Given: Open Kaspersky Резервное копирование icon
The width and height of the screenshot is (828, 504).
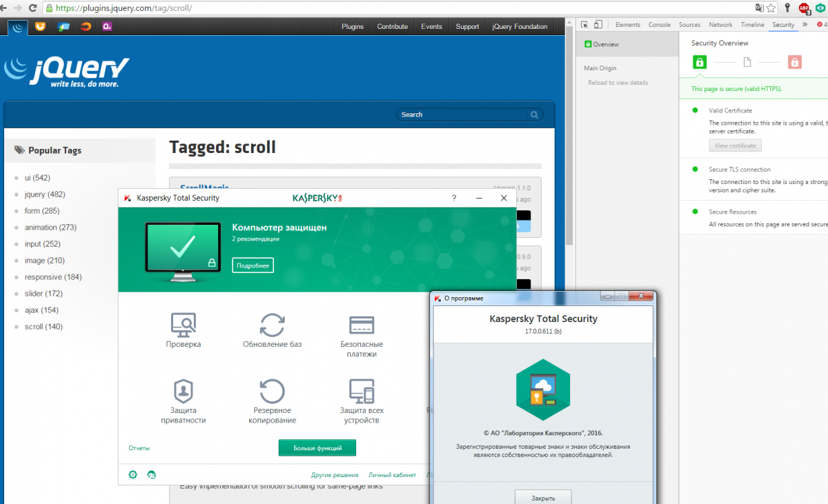Looking at the screenshot, I should point(273,391).
